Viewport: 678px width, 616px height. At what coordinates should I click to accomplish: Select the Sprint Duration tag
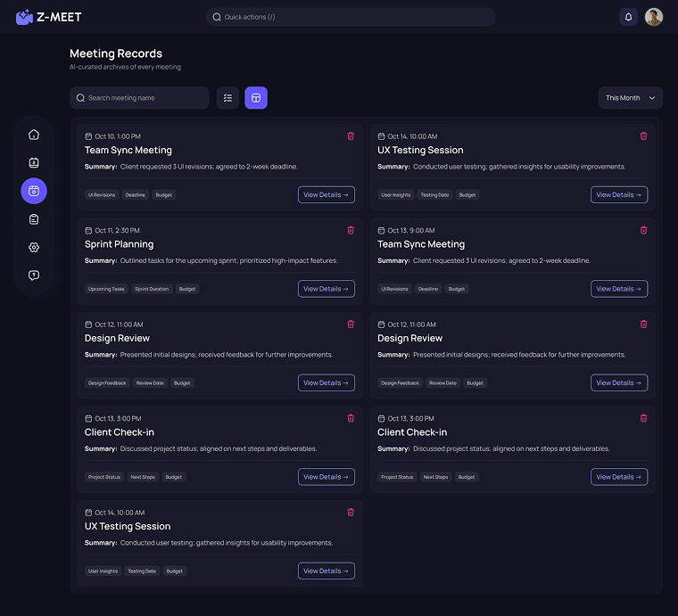pos(152,289)
